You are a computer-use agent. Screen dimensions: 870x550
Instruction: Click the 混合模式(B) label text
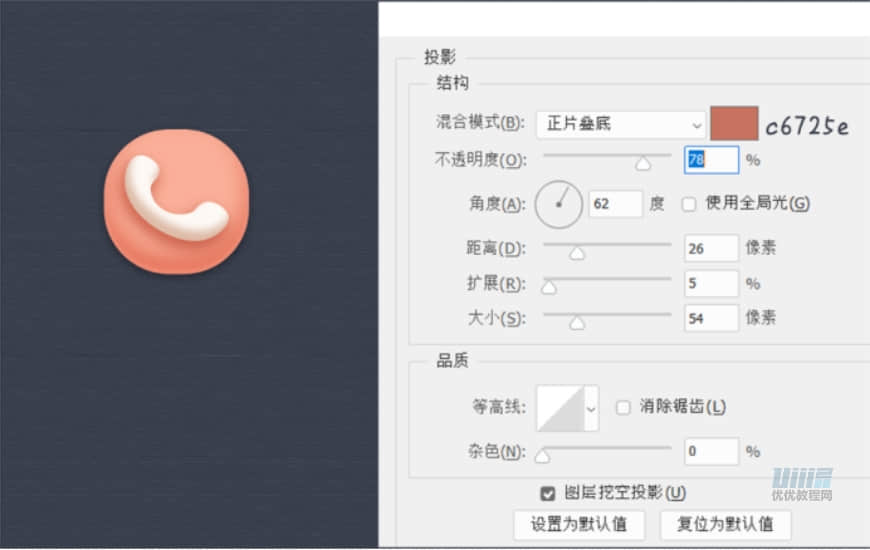[x=480, y=122]
